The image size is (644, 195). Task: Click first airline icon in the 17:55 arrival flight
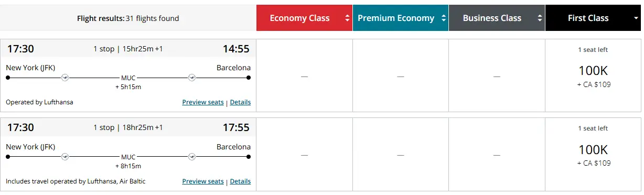point(65,157)
